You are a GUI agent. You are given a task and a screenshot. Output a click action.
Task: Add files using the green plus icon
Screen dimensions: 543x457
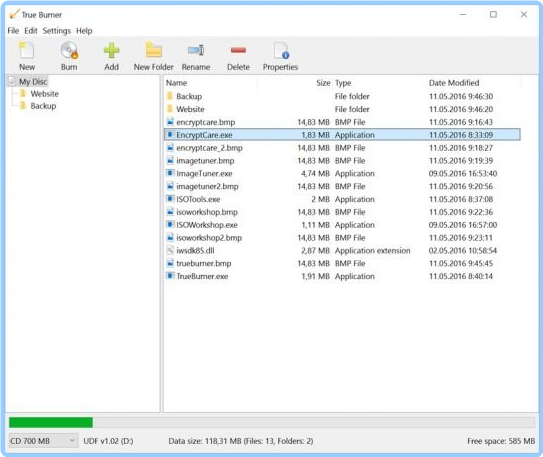(112, 51)
